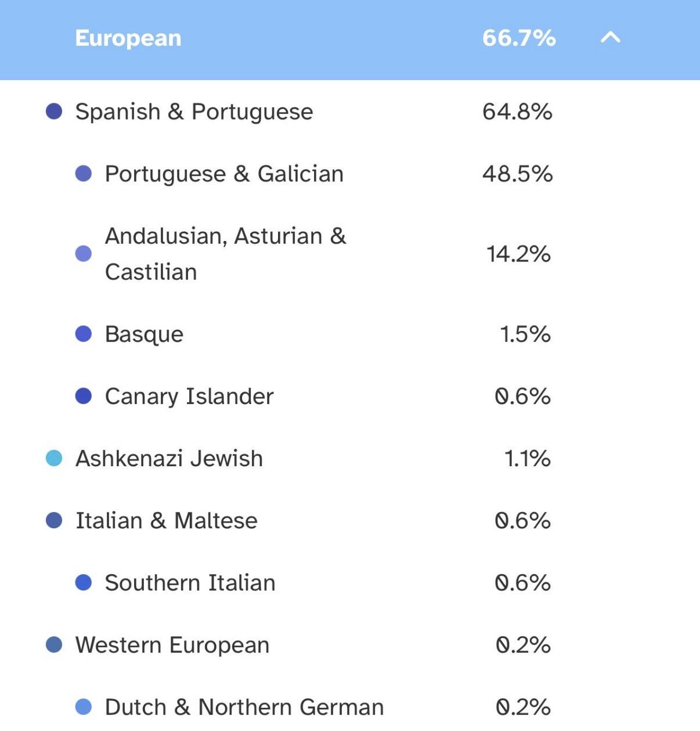
Task: Select the Western European row
Action: click(x=172, y=644)
